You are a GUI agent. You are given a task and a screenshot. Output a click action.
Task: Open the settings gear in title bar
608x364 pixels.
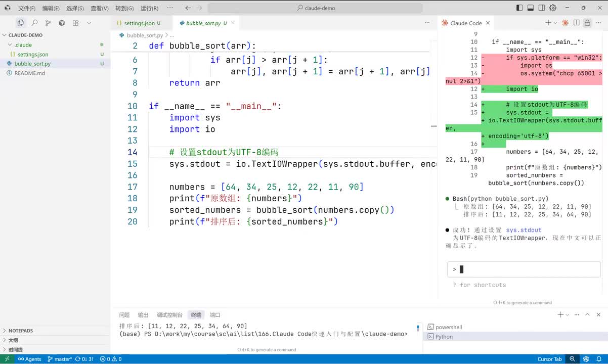[x=553, y=8]
